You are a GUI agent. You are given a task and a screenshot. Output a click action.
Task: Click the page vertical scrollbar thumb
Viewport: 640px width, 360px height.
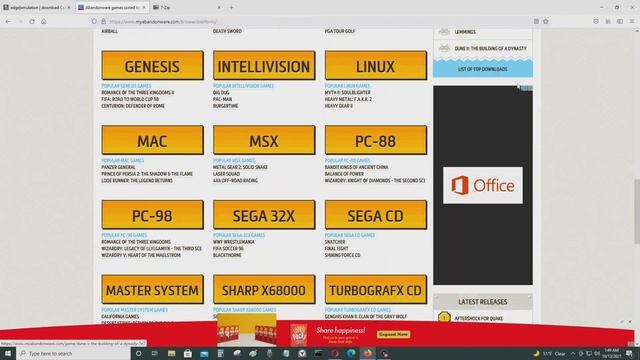[x=637, y=211]
